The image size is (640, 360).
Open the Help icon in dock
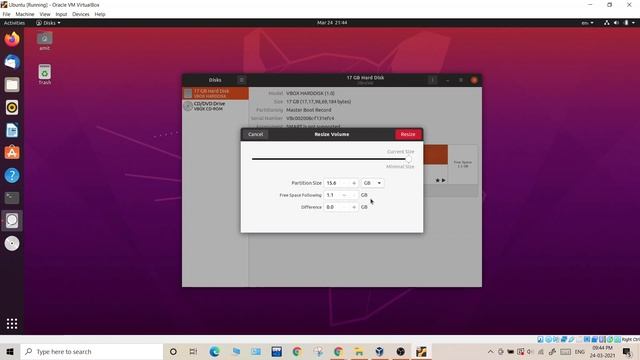(x=12, y=176)
